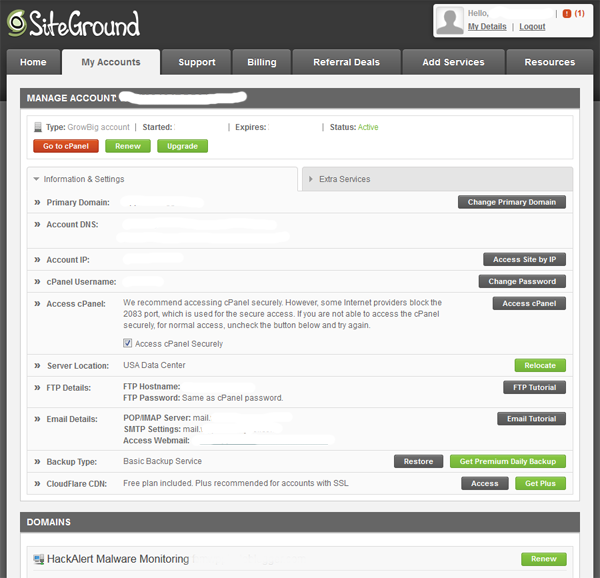Click the arrow bullet before Account DNS
The image size is (600, 578).
click(37, 225)
